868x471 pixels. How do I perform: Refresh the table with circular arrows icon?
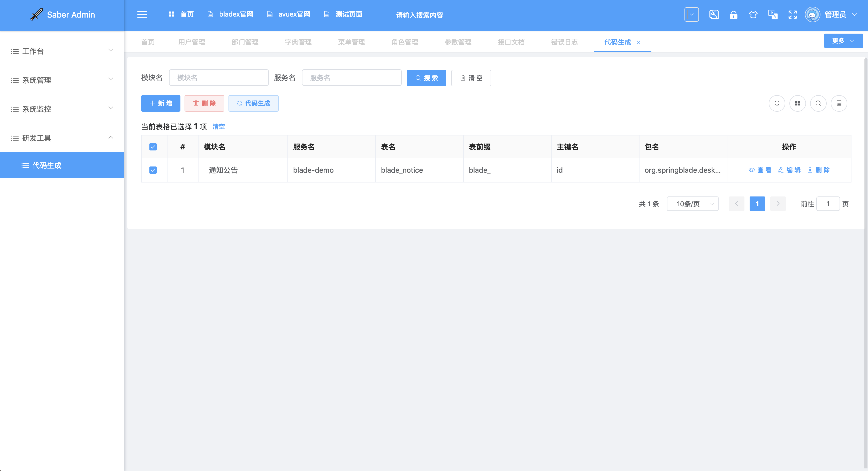(777, 103)
